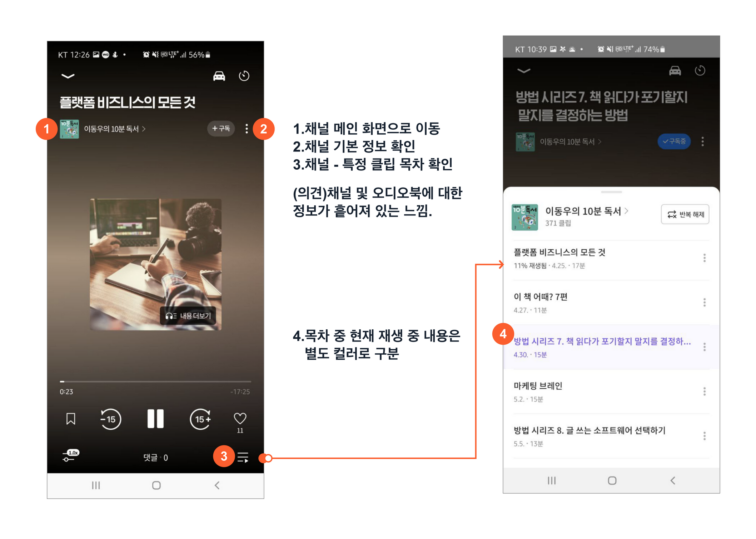
Task: Open channel info three-dot menu in left player
Action: 247,129
